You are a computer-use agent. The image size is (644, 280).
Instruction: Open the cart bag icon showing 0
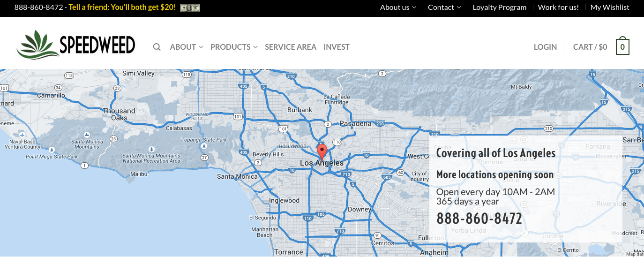622,46
